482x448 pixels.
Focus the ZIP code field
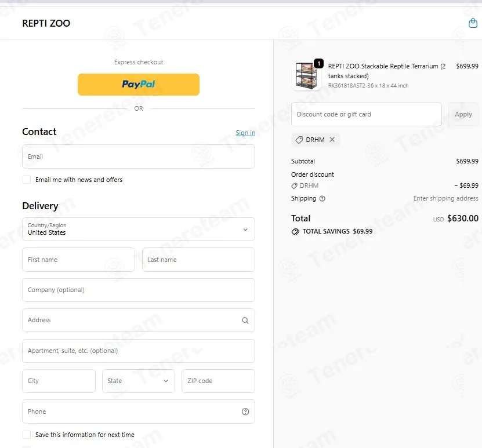[218, 381]
